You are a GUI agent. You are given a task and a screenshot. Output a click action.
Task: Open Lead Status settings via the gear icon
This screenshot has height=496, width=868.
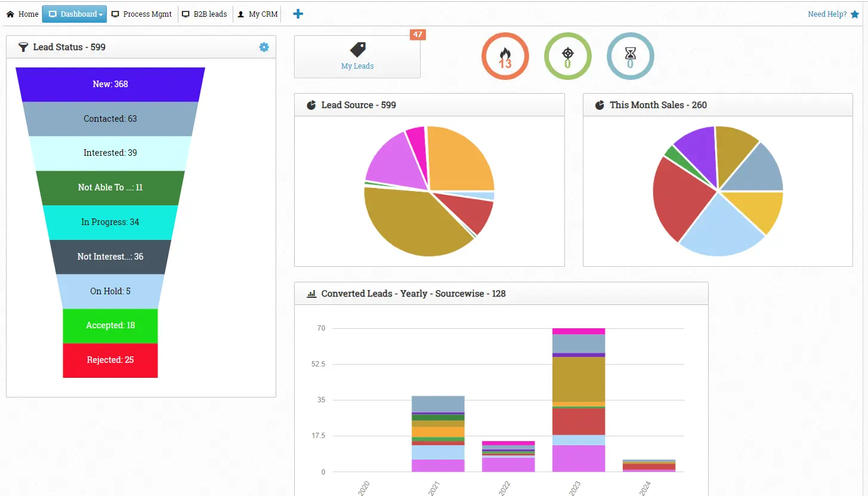click(264, 47)
